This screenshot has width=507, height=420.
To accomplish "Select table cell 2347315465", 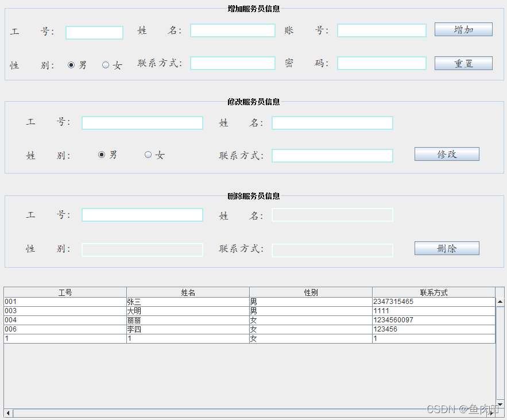I will (x=434, y=302).
